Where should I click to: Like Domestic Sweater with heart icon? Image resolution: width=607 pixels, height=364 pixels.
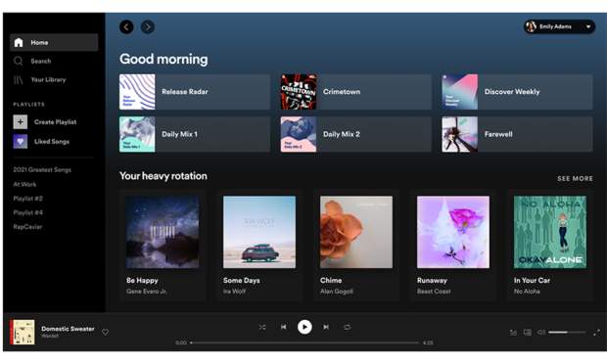coord(106,332)
